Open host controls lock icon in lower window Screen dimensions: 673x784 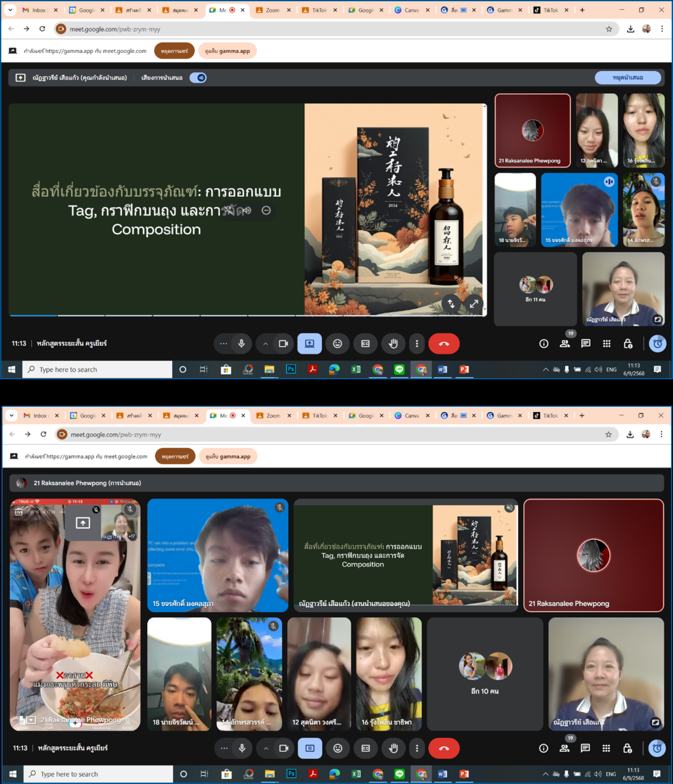pos(627,748)
